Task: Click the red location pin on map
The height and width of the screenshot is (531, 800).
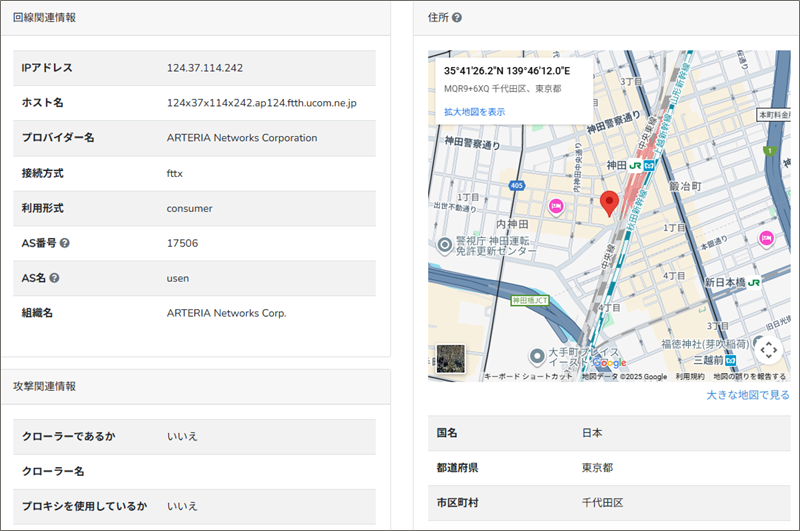Action: coord(609,202)
